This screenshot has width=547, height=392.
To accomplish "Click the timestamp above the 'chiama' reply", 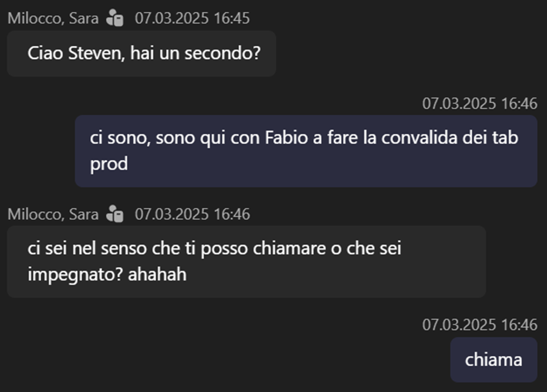I will click(480, 325).
